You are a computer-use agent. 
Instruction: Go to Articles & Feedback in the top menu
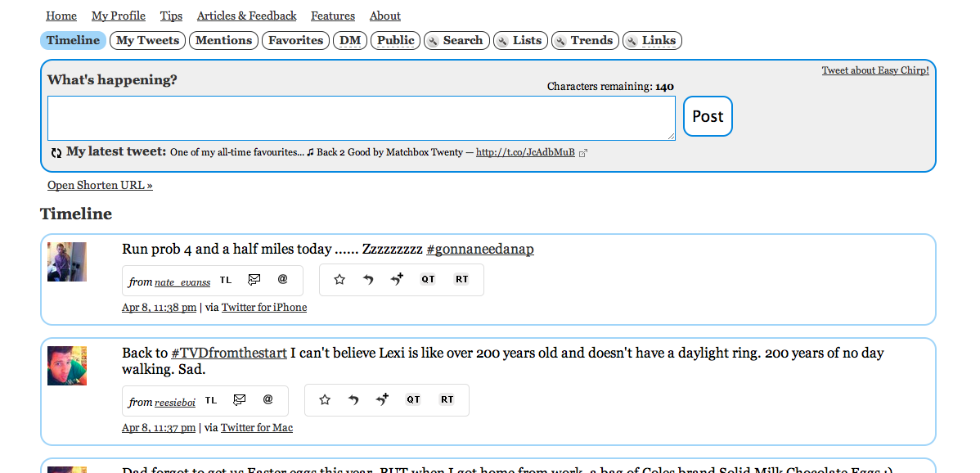pos(246,16)
